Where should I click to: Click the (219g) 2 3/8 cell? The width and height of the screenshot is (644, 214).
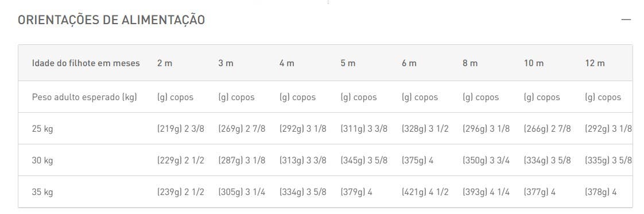click(180, 129)
